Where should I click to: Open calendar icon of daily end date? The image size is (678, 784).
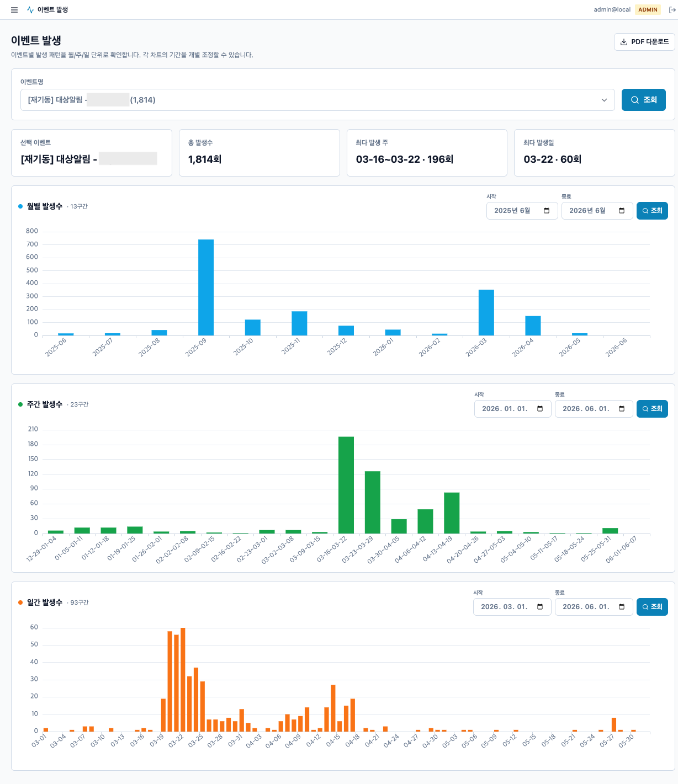622,607
